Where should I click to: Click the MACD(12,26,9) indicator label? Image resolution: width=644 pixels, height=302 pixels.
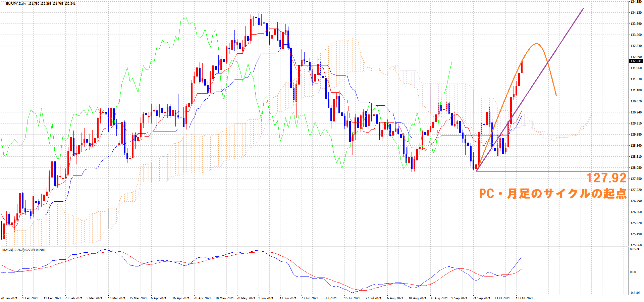13,250
